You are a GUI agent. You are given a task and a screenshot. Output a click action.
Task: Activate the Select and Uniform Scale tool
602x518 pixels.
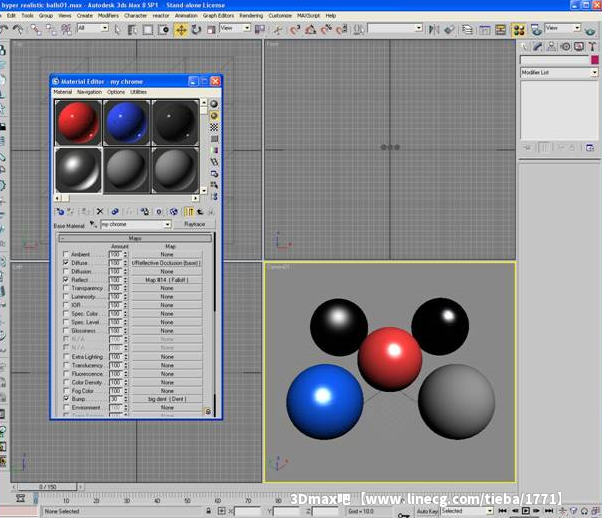click(211, 30)
